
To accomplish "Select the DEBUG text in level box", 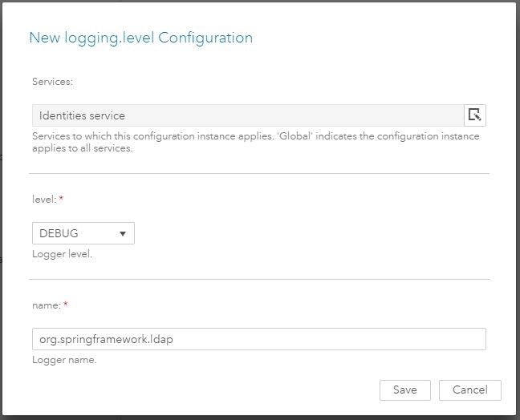I will (x=59, y=233).
